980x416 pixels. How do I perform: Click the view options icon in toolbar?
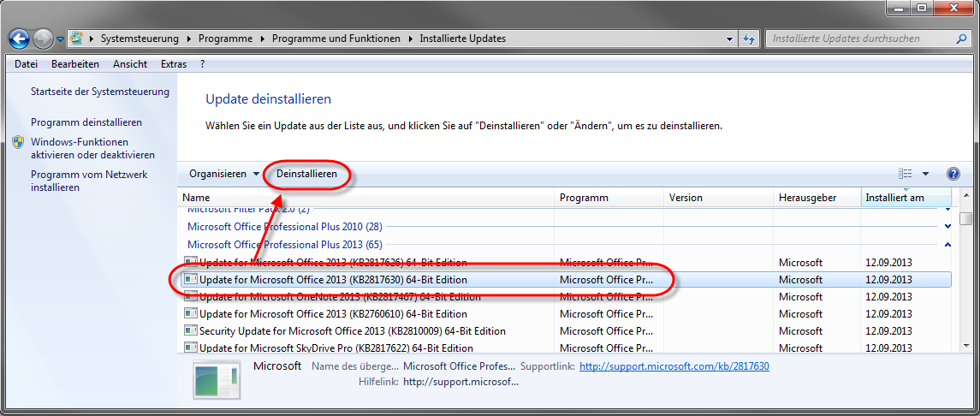[x=906, y=174]
